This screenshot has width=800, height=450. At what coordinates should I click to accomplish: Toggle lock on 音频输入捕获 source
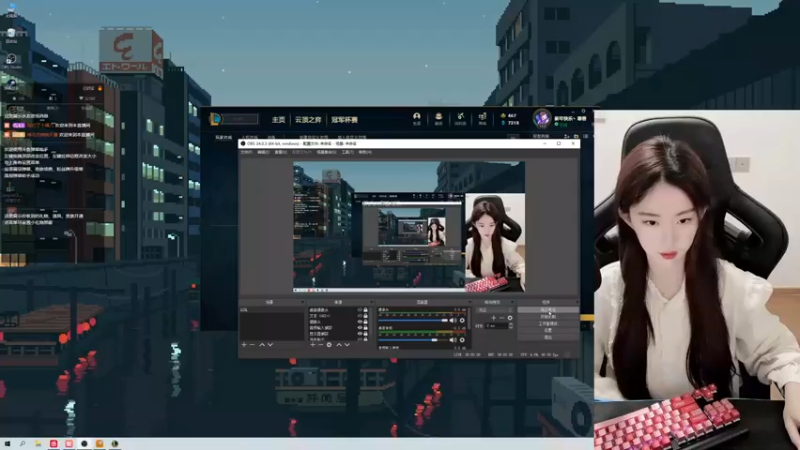point(365,328)
